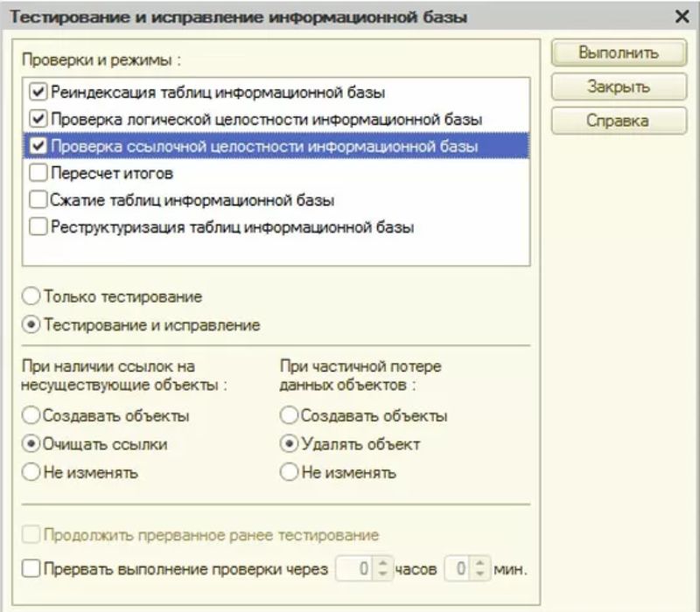Select Очищать ссылки radio option

coord(31,444)
